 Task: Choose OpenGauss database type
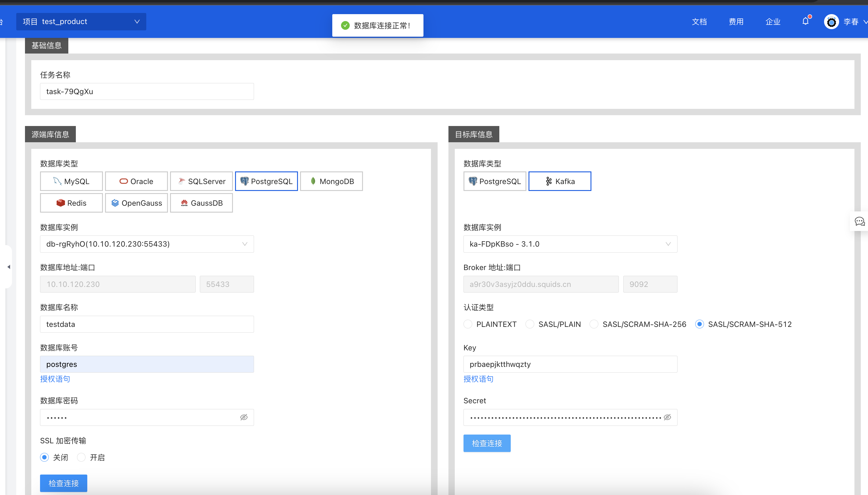click(x=136, y=203)
